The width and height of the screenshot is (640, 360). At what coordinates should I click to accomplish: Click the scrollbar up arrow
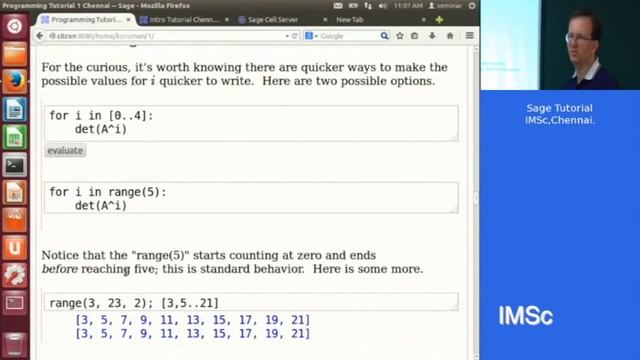[x=476, y=49]
